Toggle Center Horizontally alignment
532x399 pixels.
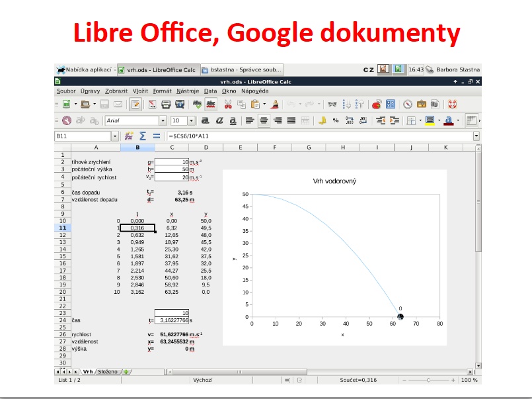(x=264, y=120)
